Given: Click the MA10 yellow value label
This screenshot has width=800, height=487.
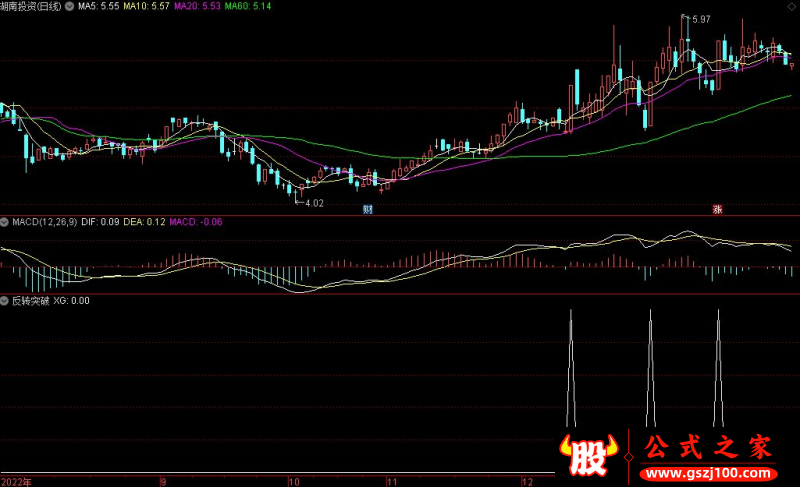Looking at the screenshot, I should tap(147, 6).
